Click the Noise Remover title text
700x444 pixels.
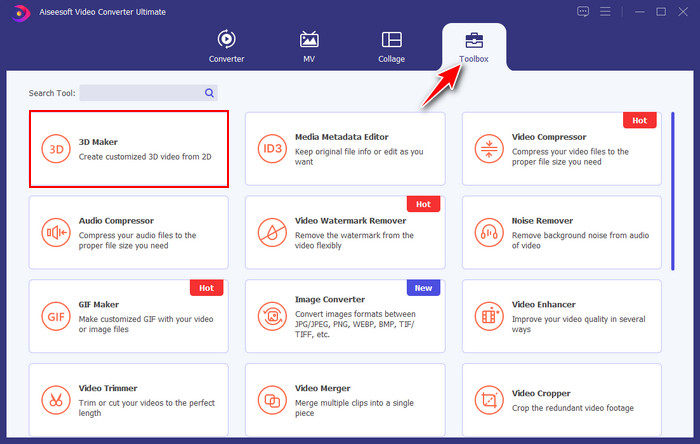pyautogui.click(x=542, y=220)
